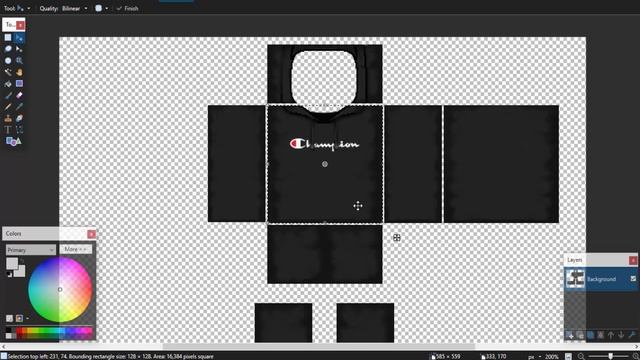Select the Eraser tool
The height and width of the screenshot is (360, 640).
tap(19, 95)
